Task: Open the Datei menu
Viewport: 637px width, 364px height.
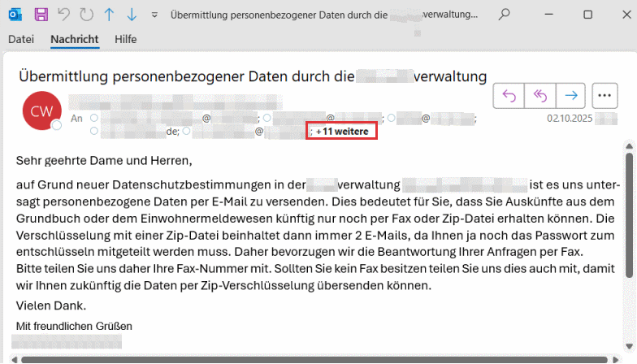Action: [x=21, y=39]
